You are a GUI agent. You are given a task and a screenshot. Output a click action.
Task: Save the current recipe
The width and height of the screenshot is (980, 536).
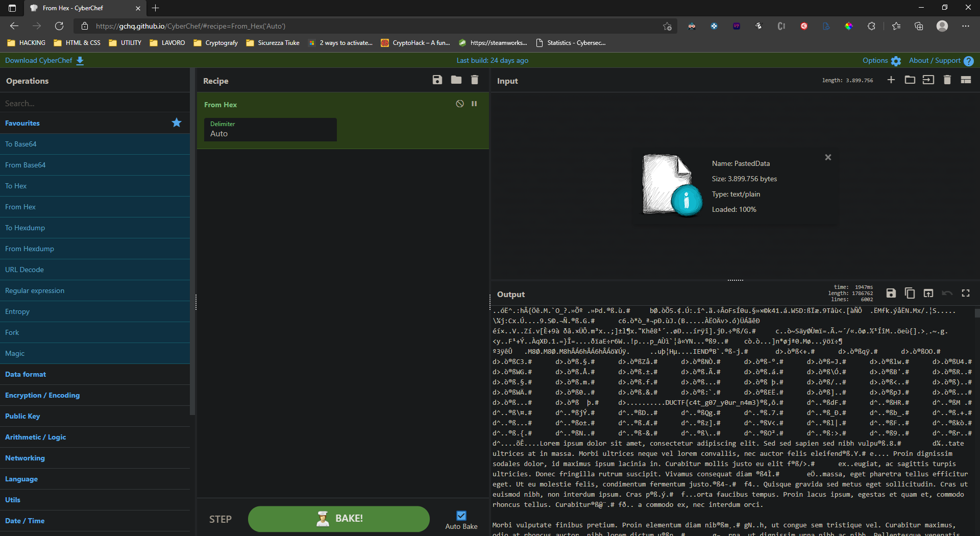[x=437, y=80]
